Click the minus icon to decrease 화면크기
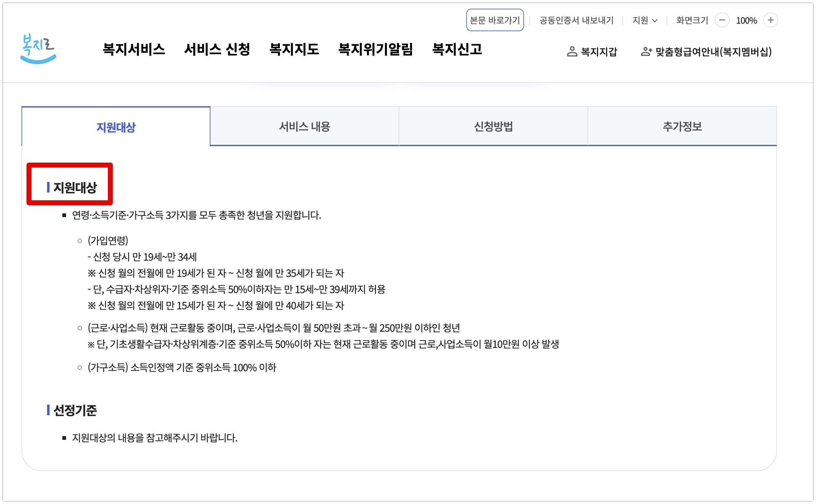This screenshot has width=816, height=504. [x=722, y=20]
